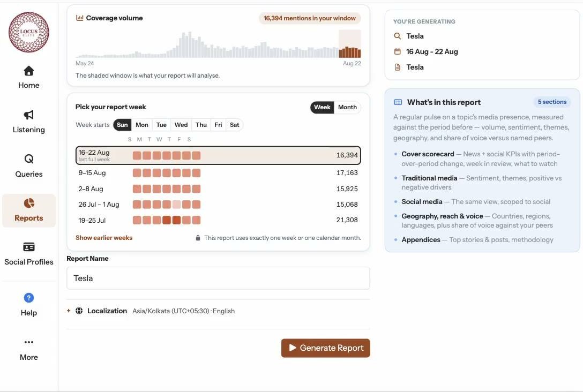Open the More ellipsis menu
583x392 pixels.
point(28,342)
